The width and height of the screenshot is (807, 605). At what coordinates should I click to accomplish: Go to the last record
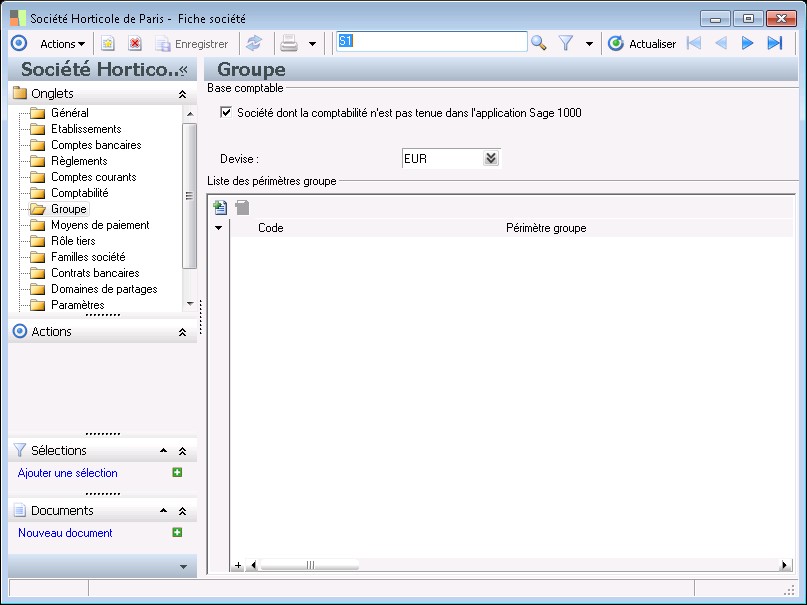click(x=774, y=43)
